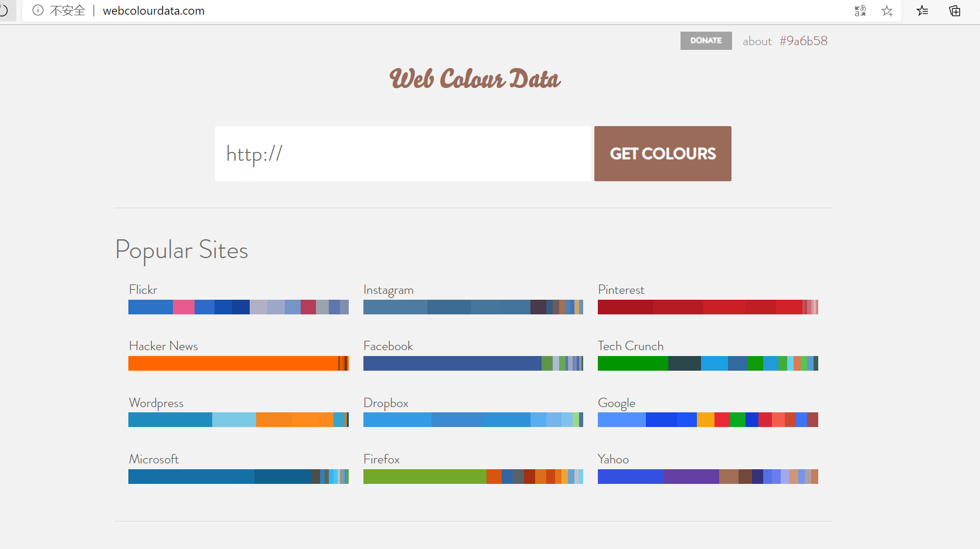Click the DONATE button

tap(706, 40)
